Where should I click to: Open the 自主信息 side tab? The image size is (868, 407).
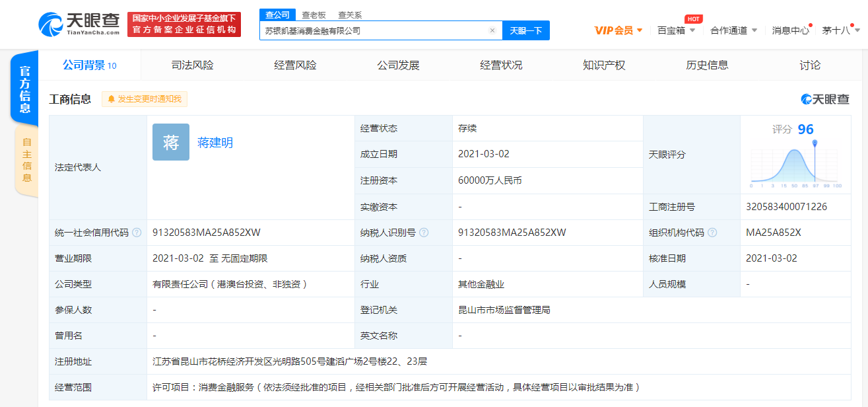[x=26, y=160]
